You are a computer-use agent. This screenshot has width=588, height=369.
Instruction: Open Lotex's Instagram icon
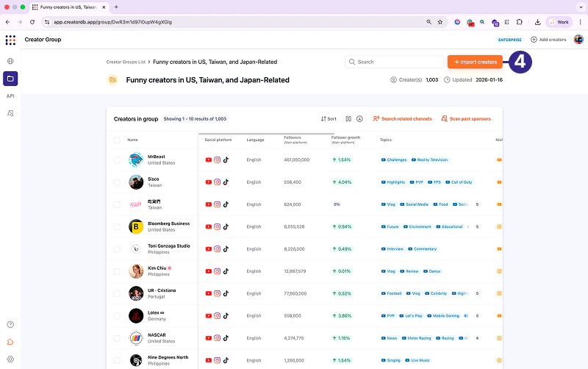tap(217, 316)
